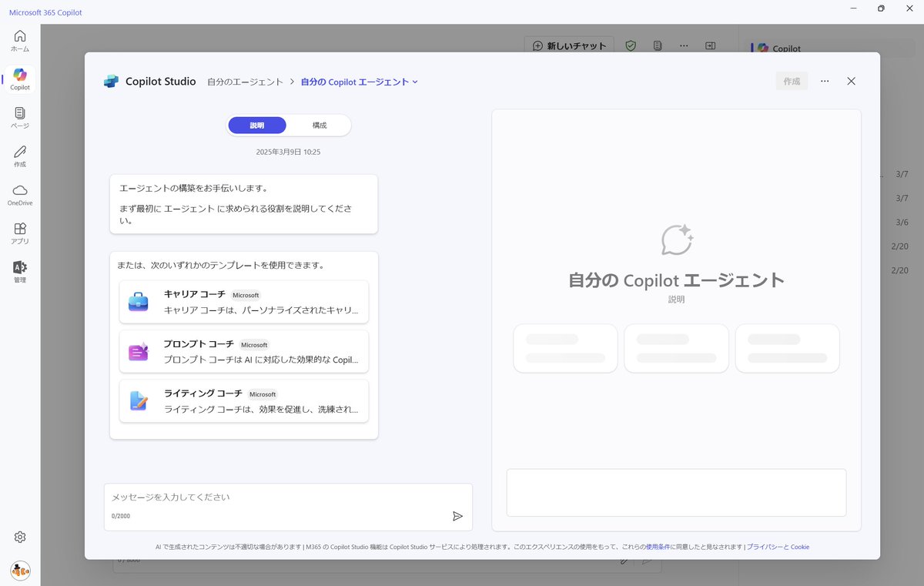Open the ellipsis menu in the Copilot Studio header
The image size is (924, 586).
[825, 81]
